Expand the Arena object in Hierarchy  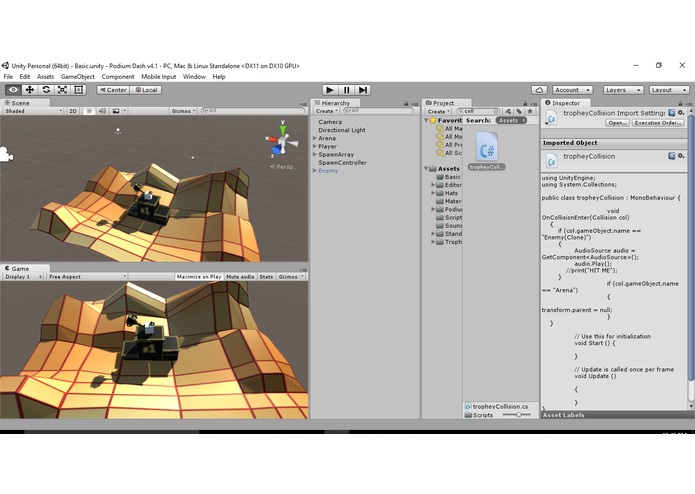coord(315,138)
